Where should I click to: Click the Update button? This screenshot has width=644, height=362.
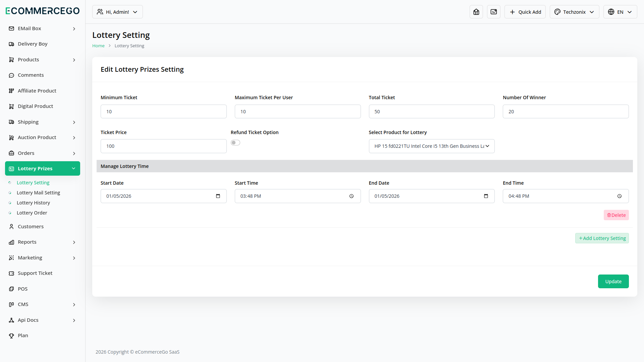pyautogui.click(x=613, y=282)
